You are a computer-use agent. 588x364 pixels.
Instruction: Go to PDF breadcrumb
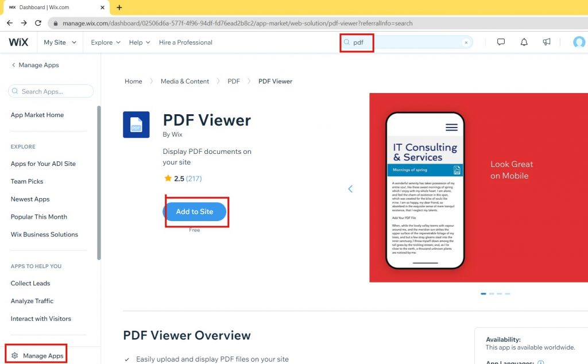point(234,81)
